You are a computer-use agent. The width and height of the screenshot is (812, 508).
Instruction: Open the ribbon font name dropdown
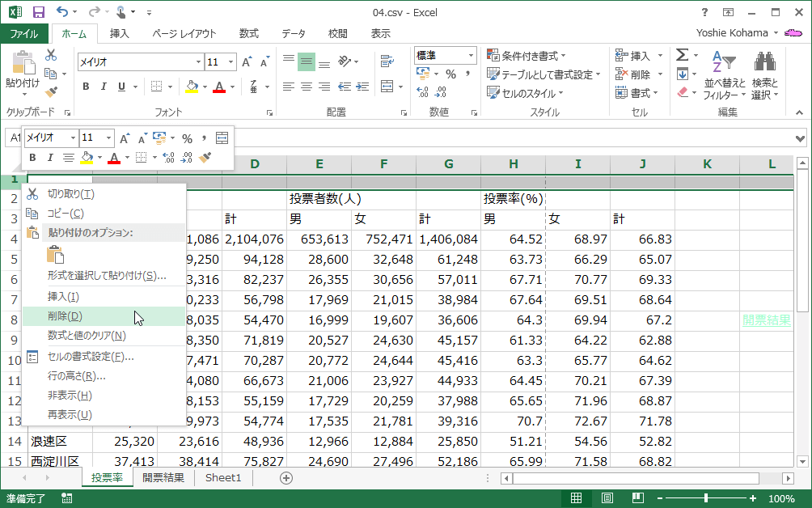tap(198, 62)
